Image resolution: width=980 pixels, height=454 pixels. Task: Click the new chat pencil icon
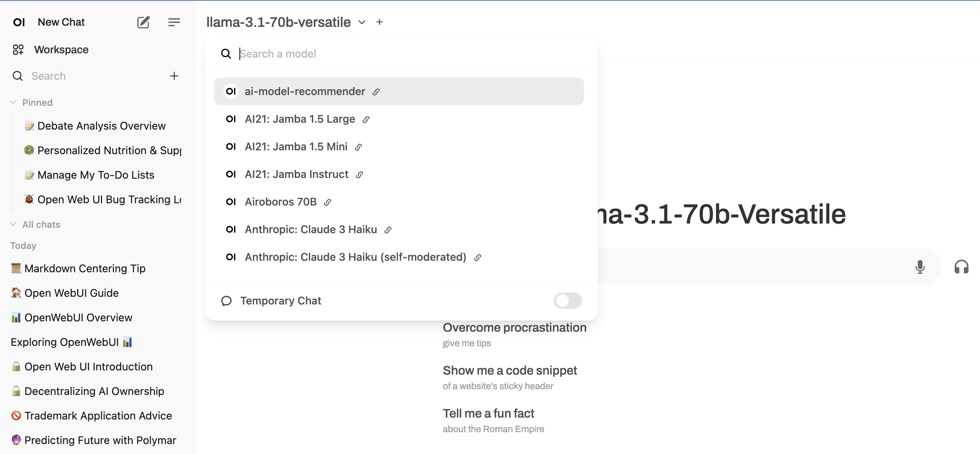click(143, 22)
